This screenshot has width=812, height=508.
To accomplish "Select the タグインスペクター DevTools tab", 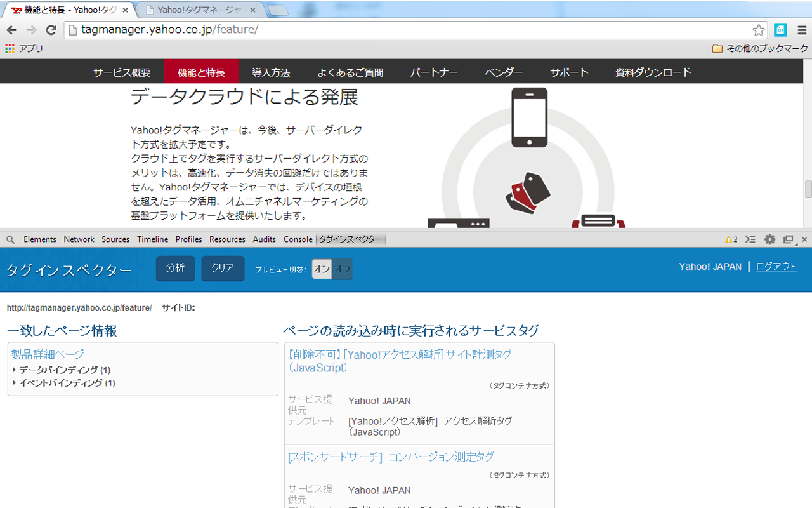I will (x=351, y=239).
